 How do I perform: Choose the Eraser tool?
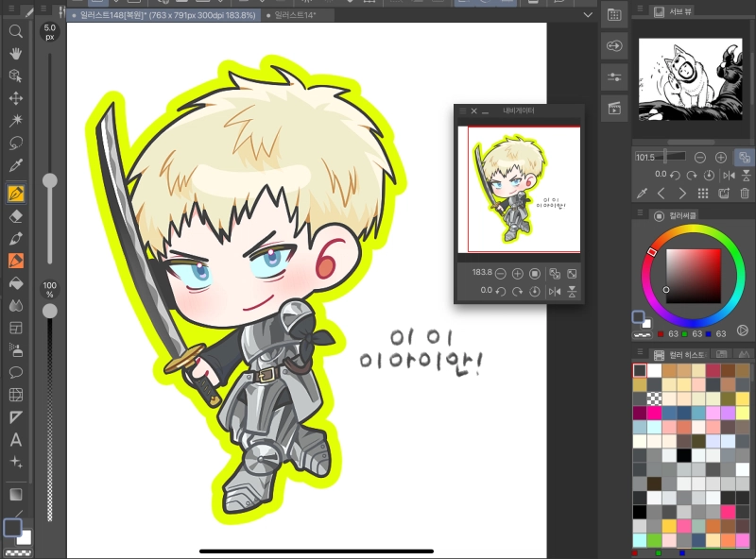click(x=16, y=215)
